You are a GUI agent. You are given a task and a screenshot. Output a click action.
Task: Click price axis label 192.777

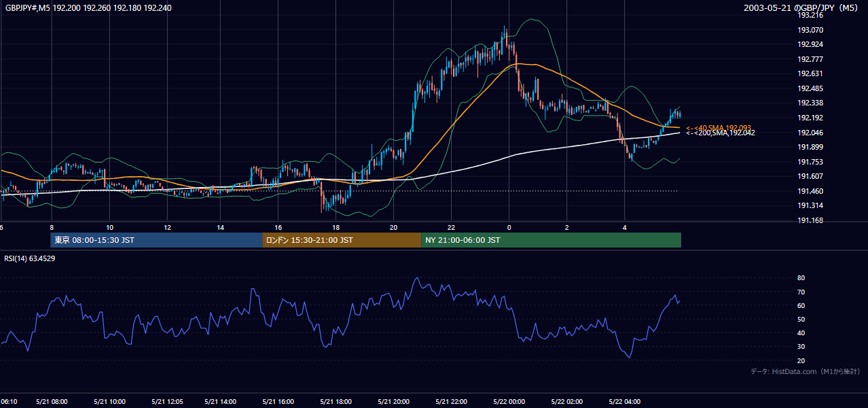pyautogui.click(x=810, y=59)
